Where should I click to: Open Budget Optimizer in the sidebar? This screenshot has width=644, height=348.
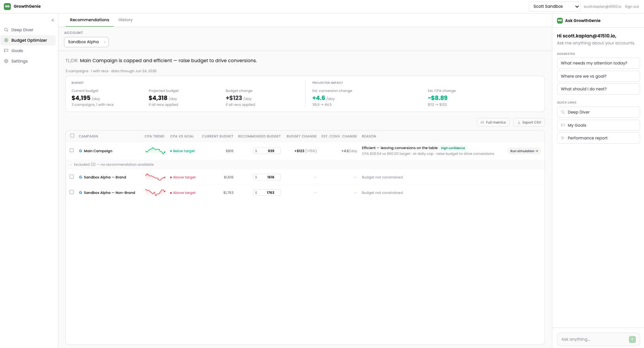point(28,40)
